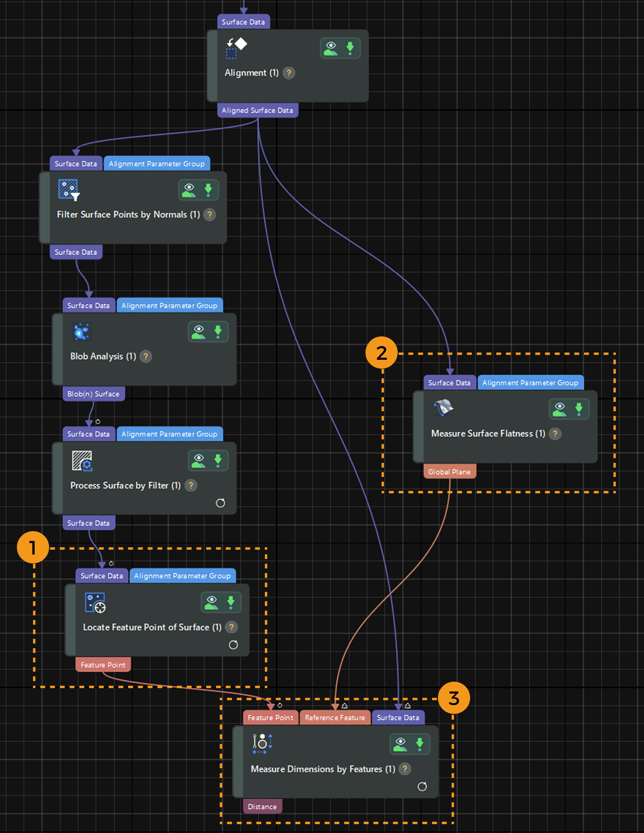Click green run arrow on Measure Surface Flatness
Viewport: 644px width, 833px height.
tap(579, 409)
